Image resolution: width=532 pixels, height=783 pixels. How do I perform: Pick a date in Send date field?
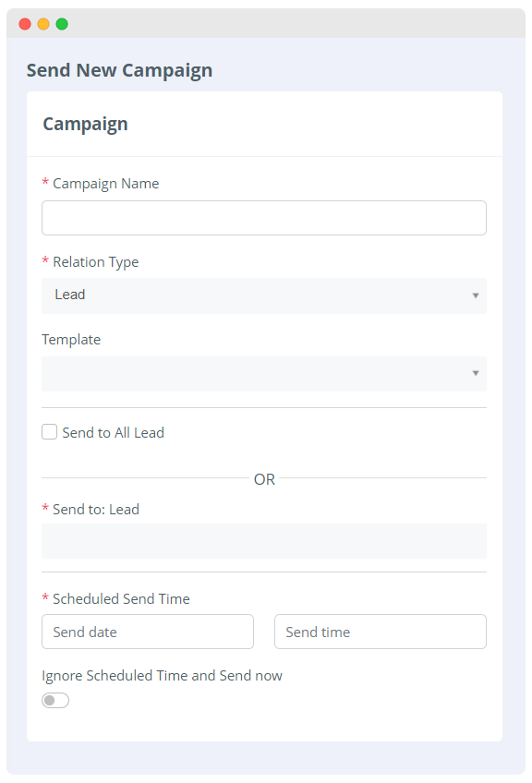click(x=148, y=632)
